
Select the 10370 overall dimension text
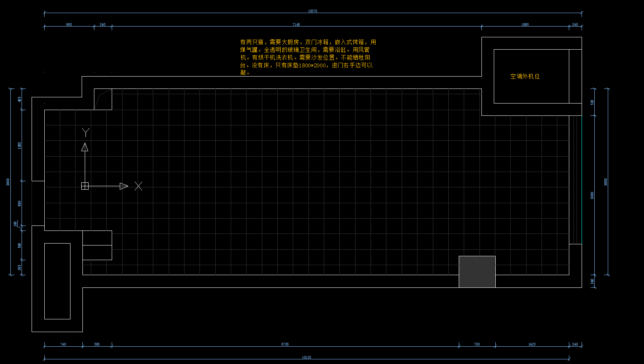pos(312,11)
